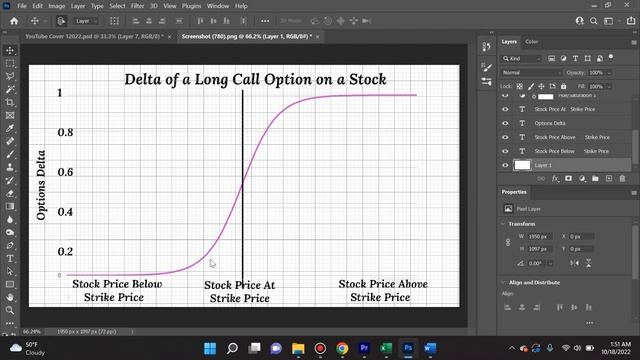640x360 pixels.
Task: Select the Eyedropper tool
Action: click(x=10, y=129)
